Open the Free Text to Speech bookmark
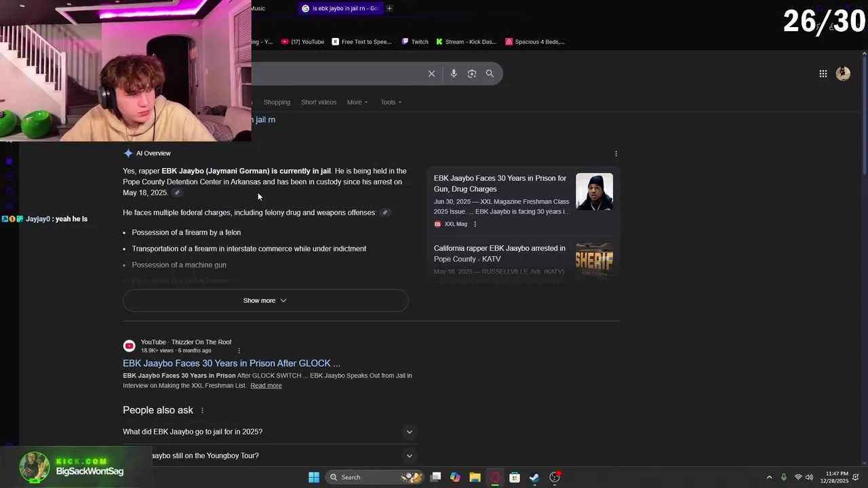868x488 pixels. [x=362, y=42]
